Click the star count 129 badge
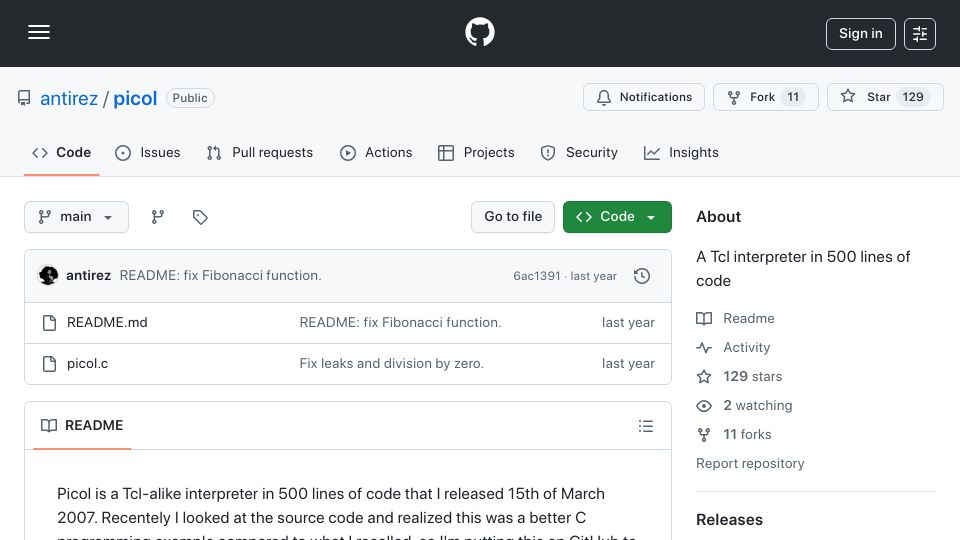Image resolution: width=960 pixels, height=540 pixels. [912, 97]
